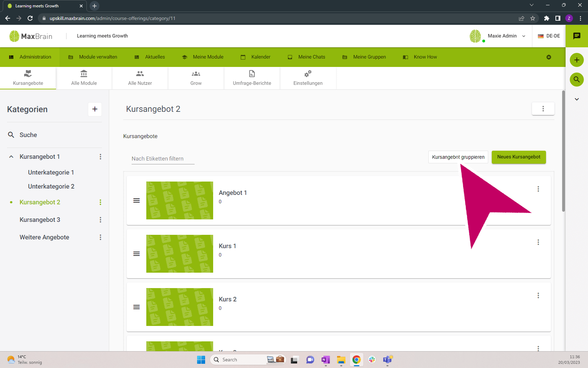Click the taskbar Search box

click(248, 360)
